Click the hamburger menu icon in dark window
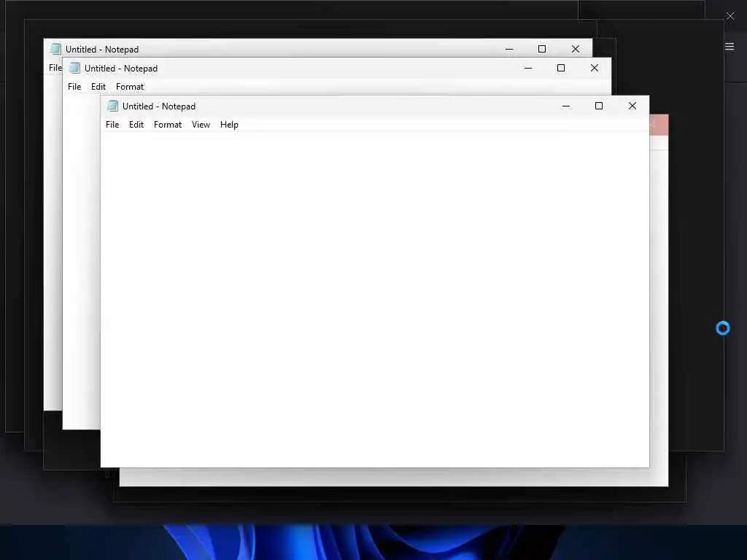This screenshot has height=560, width=747. (729, 46)
